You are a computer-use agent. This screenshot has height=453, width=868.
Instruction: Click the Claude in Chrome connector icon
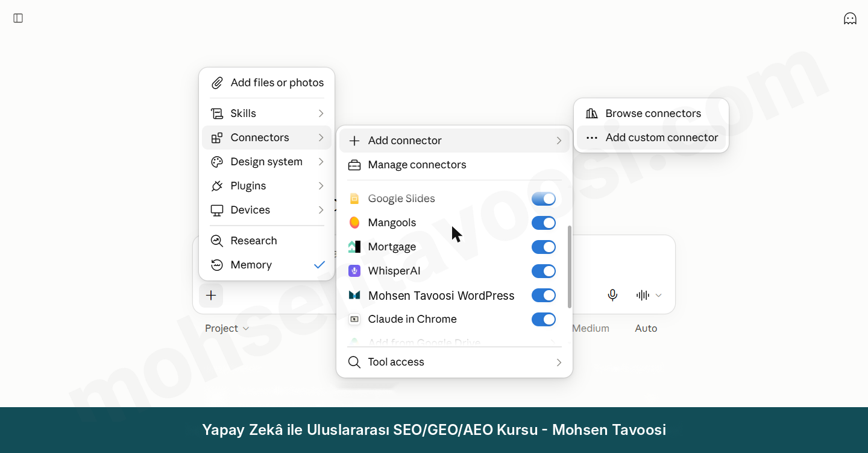click(354, 319)
